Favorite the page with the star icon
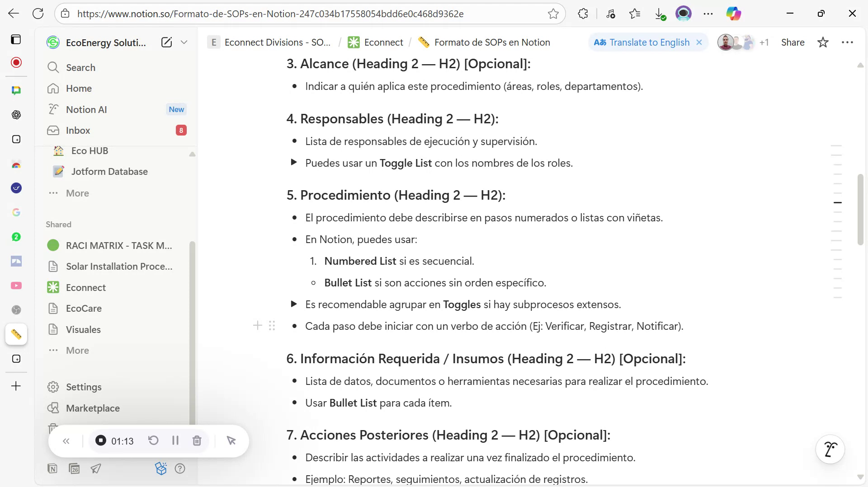The image size is (868, 487). (x=823, y=42)
